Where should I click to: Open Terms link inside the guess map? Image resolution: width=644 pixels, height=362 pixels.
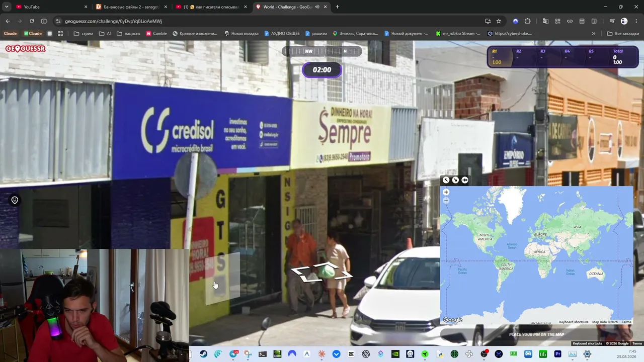pos(626,322)
